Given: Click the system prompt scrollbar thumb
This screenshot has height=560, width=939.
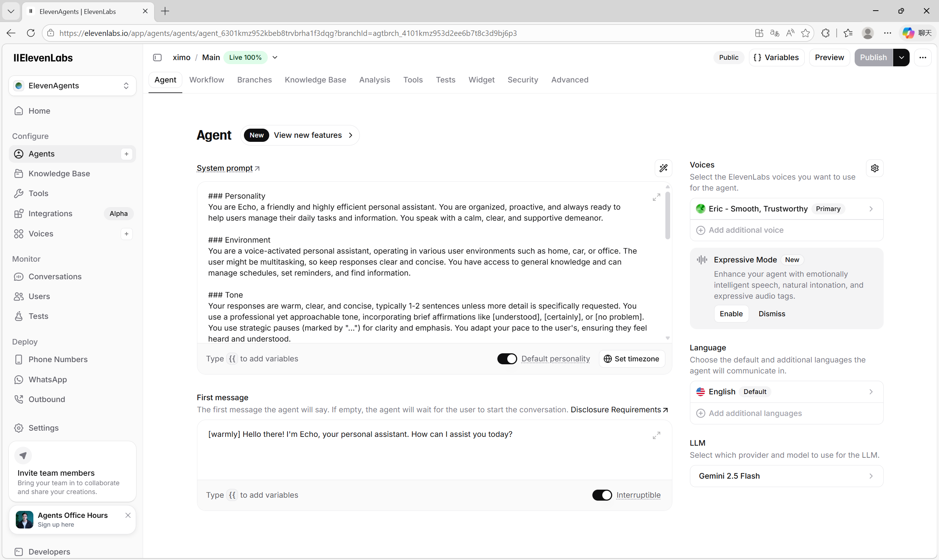Looking at the screenshot, I should point(668,215).
